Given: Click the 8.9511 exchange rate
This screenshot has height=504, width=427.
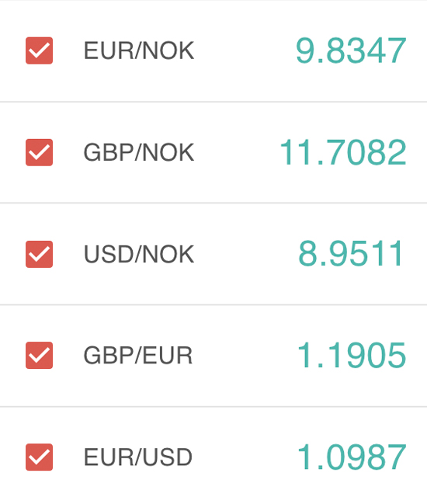Looking at the screenshot, I should click(350, 254).
